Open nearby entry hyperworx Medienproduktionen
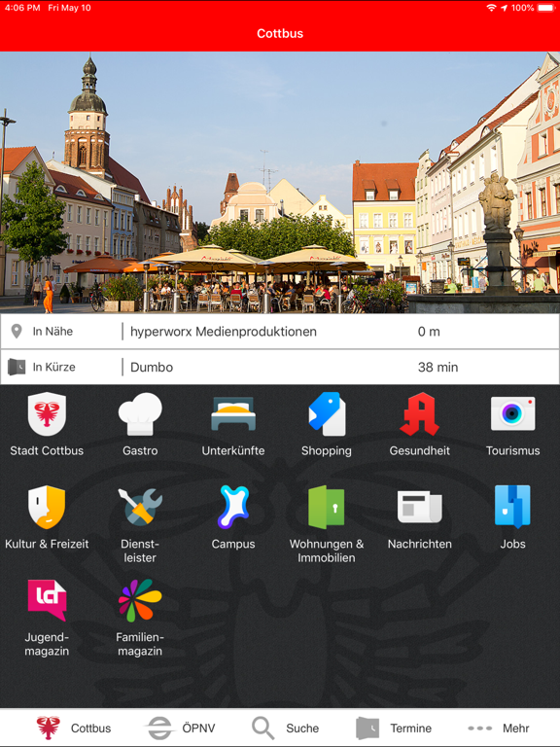Screen dimensions: 560x747 224,332
